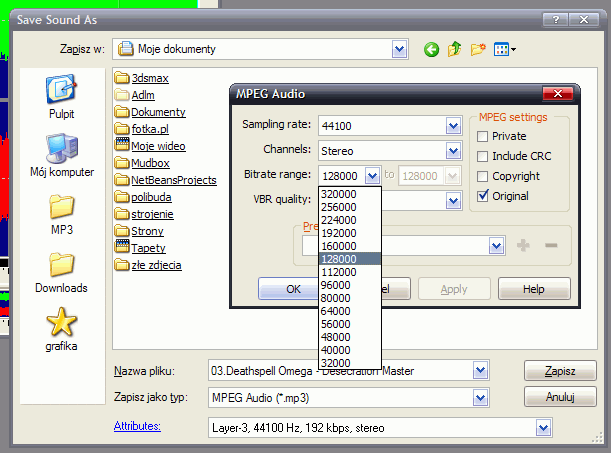Select Mój komputer in places bar
611x453 pixels.
click(x=61, y=157)
